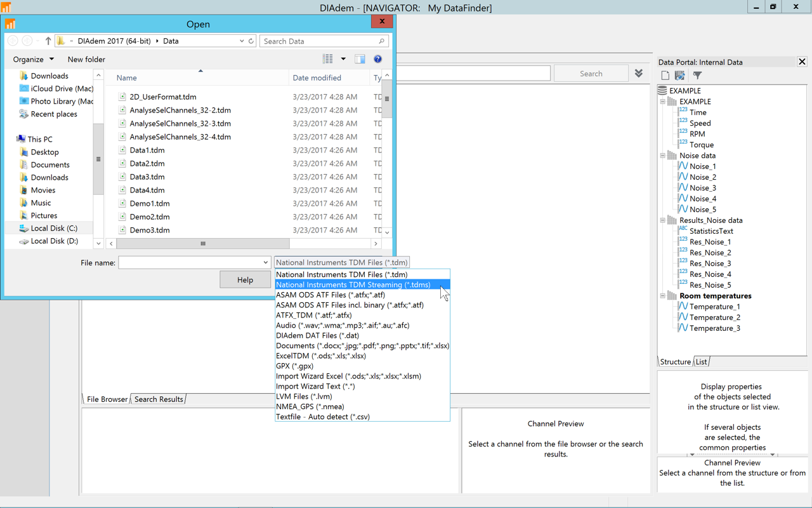The width and height of the screenshot is (812, 508).
Task: Sort files by Date modified column header
Action: (x=329, y=77)
